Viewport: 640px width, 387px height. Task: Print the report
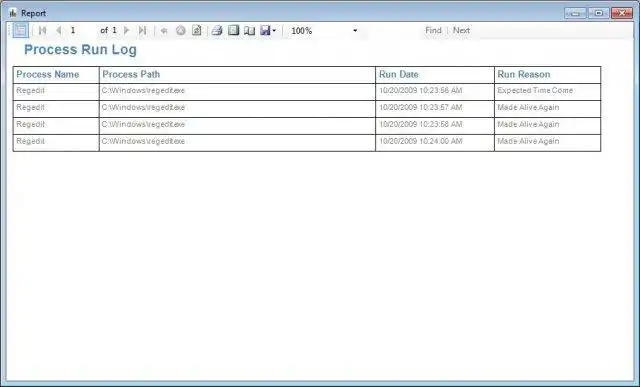coord(217,30)
